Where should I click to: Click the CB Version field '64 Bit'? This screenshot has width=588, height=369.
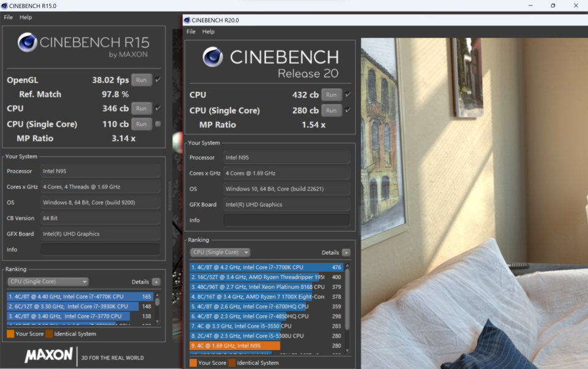(100, 218)
